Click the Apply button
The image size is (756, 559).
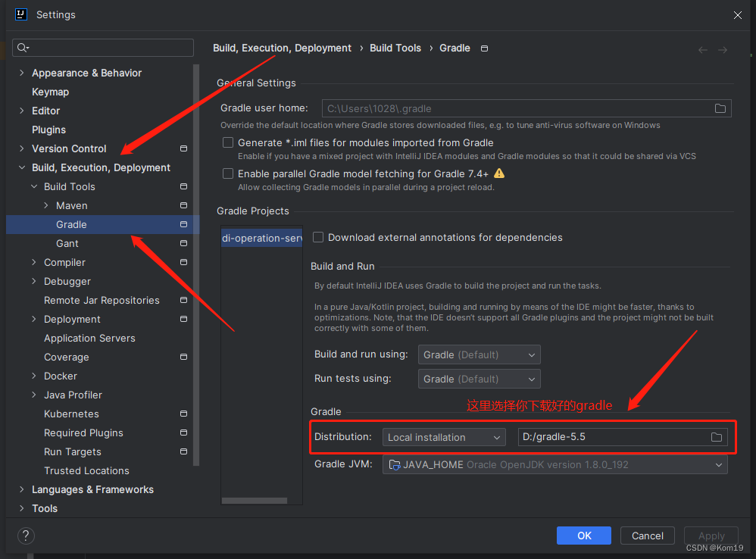(x=711, y=536)
